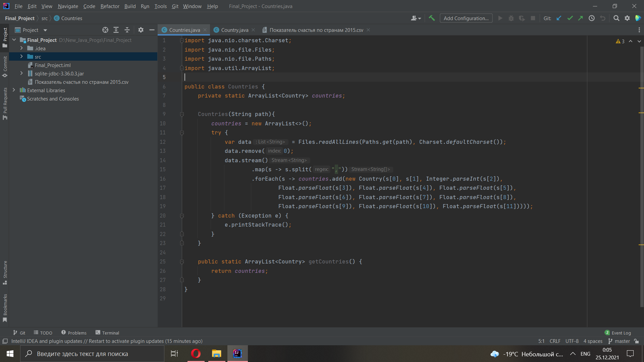Open the File menu
The image size is (644, 362).
pos(18,6)
